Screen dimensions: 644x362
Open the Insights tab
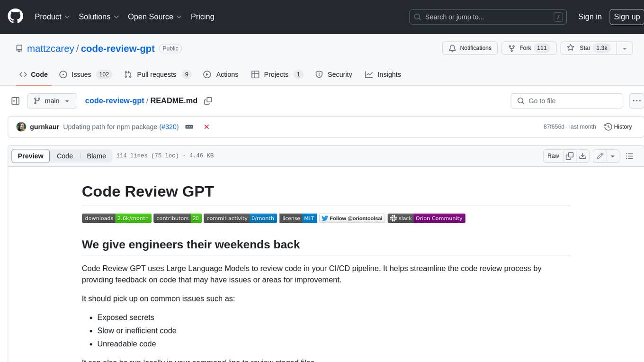383,74
